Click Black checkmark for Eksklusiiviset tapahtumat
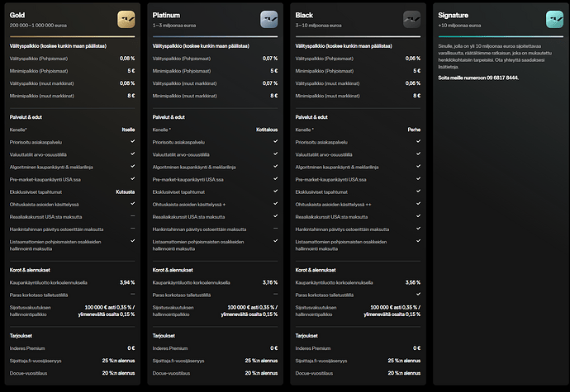This screenshot has height=392, width=570. tap(418, 191)
